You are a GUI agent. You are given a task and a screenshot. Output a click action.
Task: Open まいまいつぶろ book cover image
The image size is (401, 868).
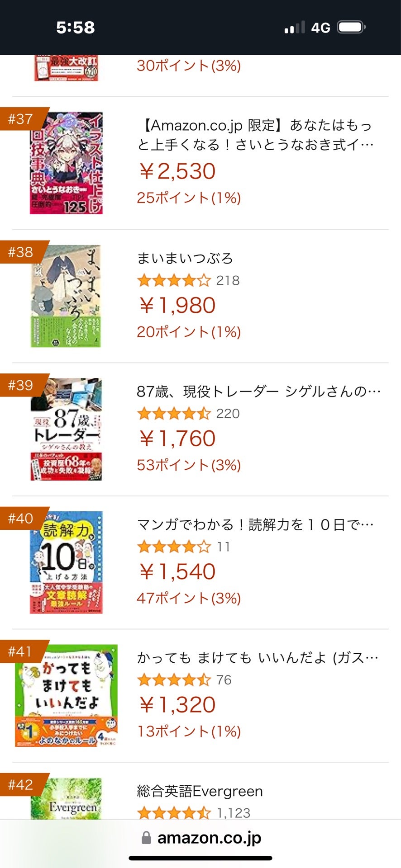pyautogui.click(x=66, y=296)
